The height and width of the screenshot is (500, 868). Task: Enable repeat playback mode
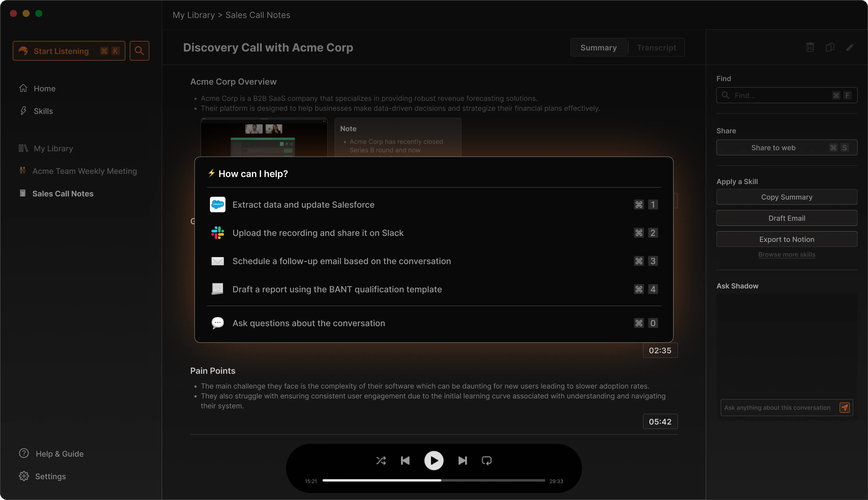pyautogui.click(x=487, y=461)
